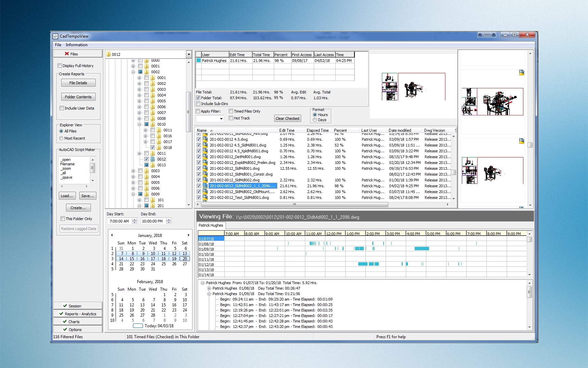Viewport: 588px width, 368px height.
Task: Click folder icon of tree item 101
Action: pos(153,200)
